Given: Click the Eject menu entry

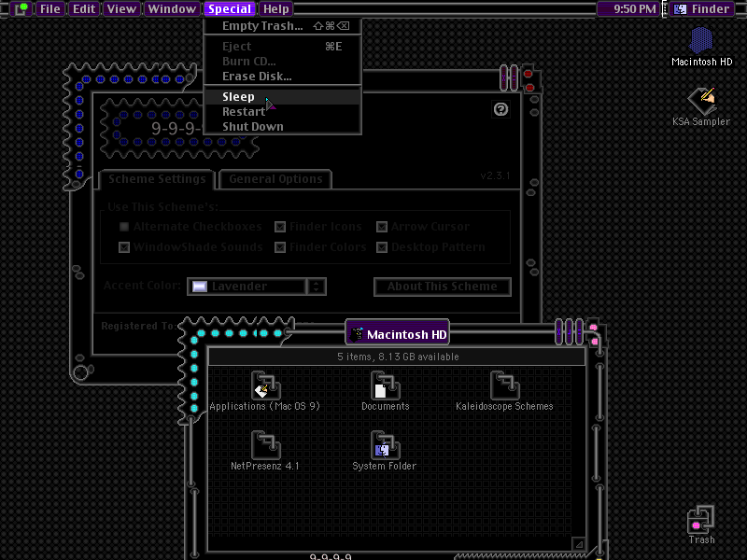Looking at the screenshot, I should click(x=283, y=46).
